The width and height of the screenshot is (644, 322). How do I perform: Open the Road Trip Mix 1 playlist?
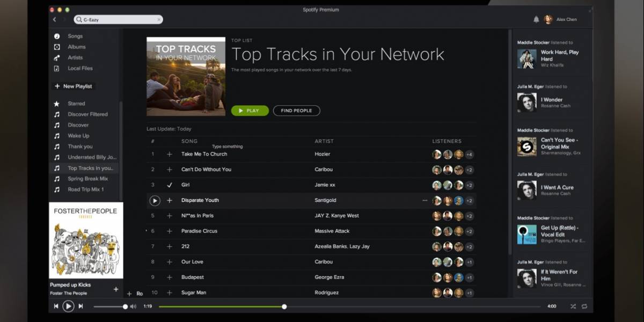pyautogui.click(x=86, y=189)
